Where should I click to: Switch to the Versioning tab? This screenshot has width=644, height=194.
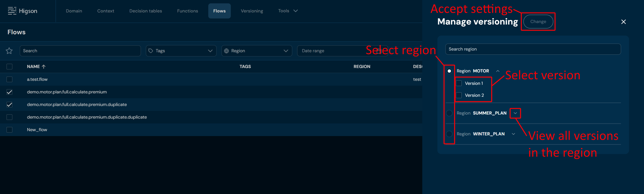[252, 11]
